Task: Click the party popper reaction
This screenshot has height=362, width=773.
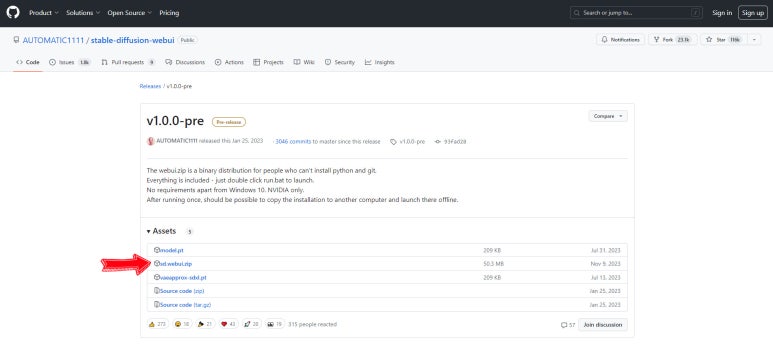Action: click(x=205, y=324)
